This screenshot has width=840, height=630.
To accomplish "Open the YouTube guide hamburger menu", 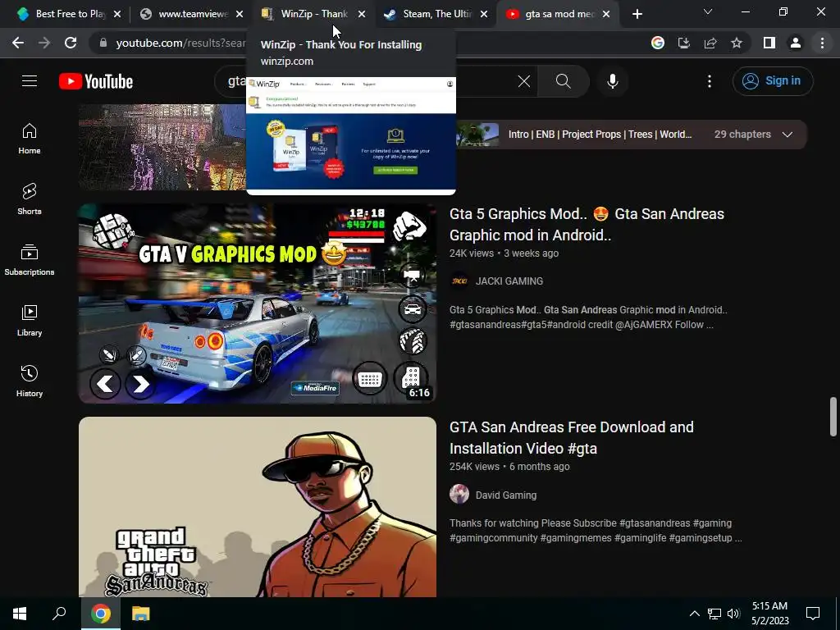I will [30, 81].
